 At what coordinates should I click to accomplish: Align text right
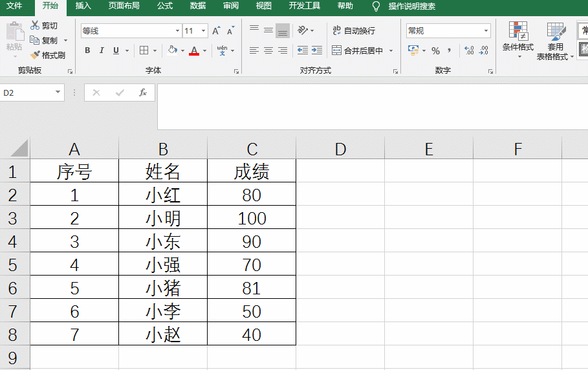pos(283,50)
